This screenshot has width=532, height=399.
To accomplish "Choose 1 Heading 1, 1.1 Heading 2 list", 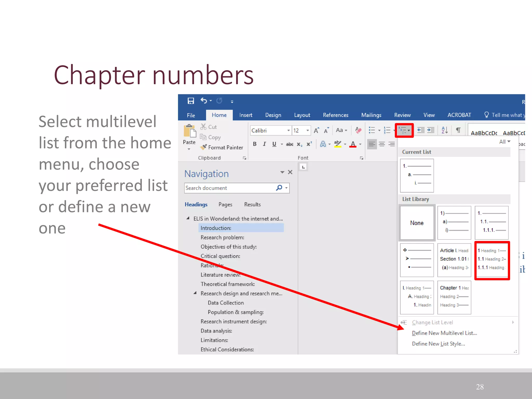I will click(492, 260).
